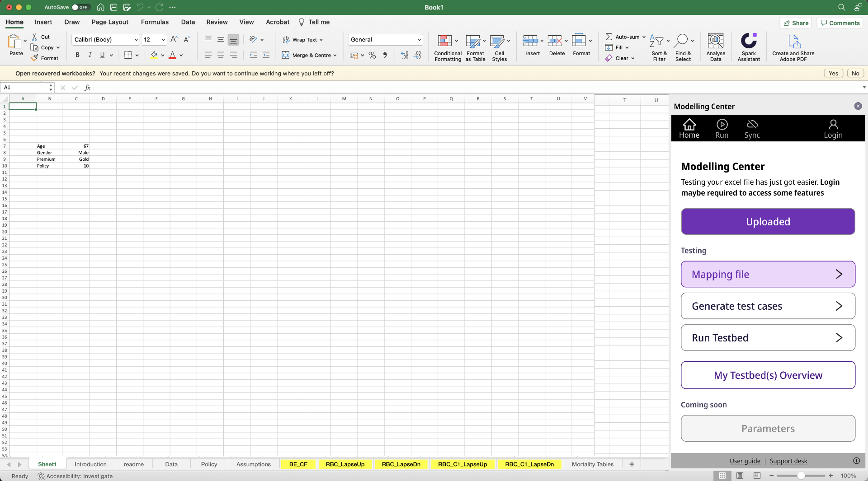This screenshot has height=481, width=868.
Task: Click the font color red swatch
Action: (172, 55)
